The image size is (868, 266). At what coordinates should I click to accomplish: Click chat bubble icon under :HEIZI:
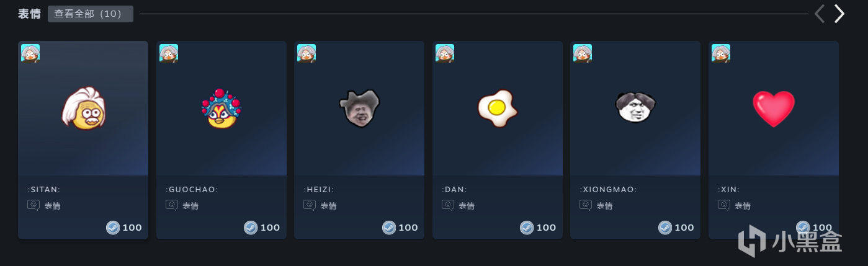tap(310, 205)
